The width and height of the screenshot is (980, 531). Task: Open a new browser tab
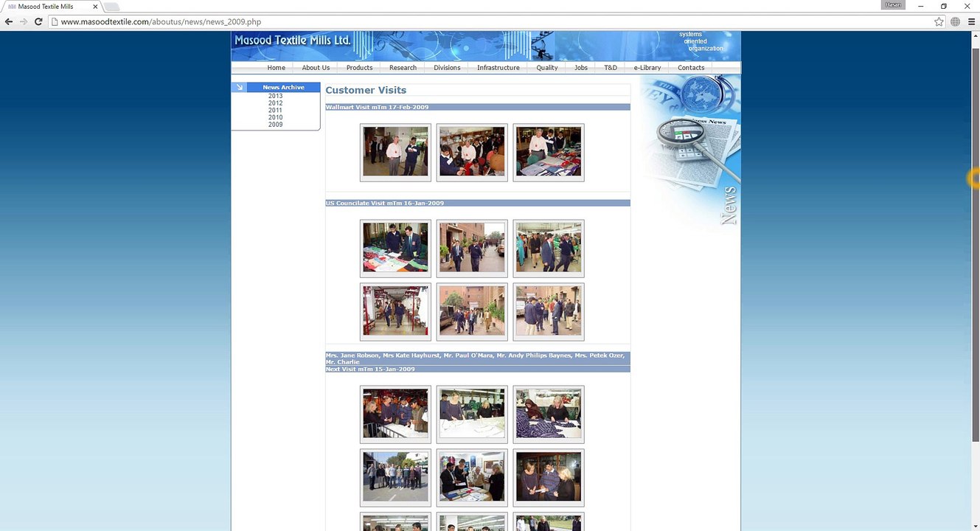111,7
